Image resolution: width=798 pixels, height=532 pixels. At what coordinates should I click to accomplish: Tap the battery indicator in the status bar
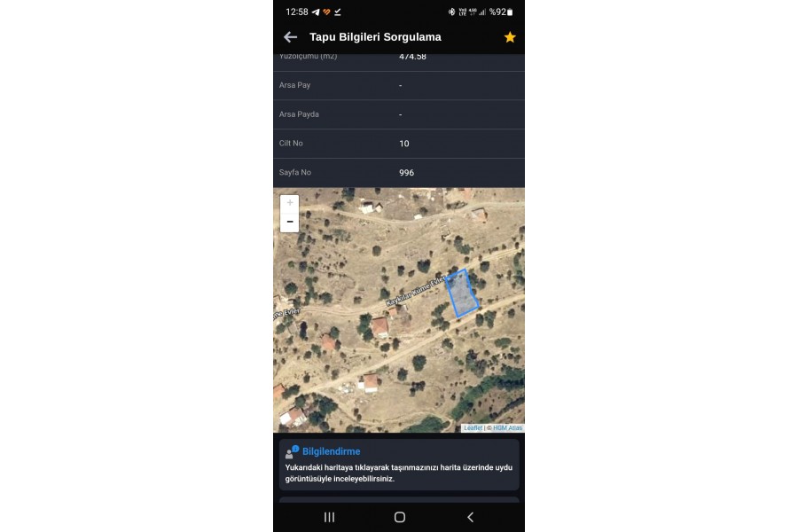point(510,12)
